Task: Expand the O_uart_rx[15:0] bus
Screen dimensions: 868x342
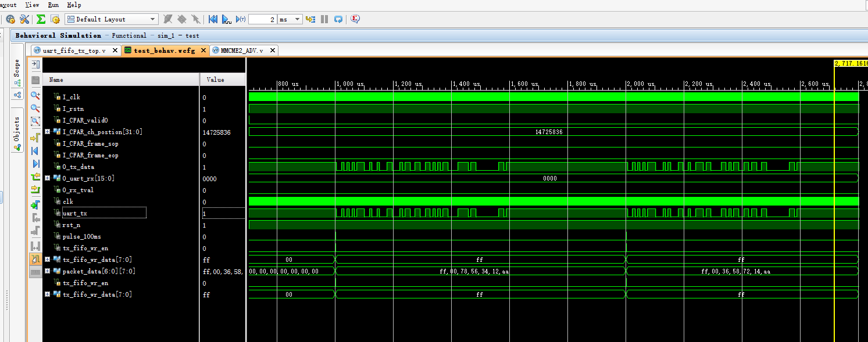Action: [x=48, y=178]
